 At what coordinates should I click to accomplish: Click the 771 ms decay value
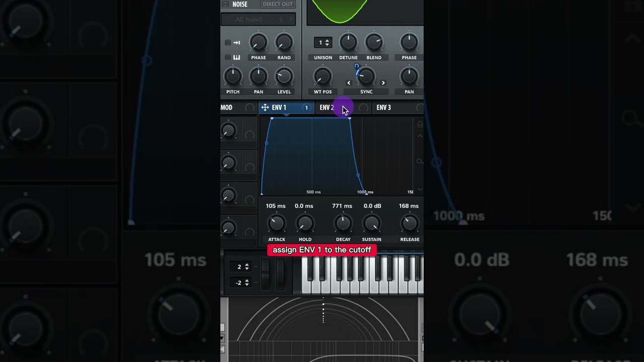(342, 206)
